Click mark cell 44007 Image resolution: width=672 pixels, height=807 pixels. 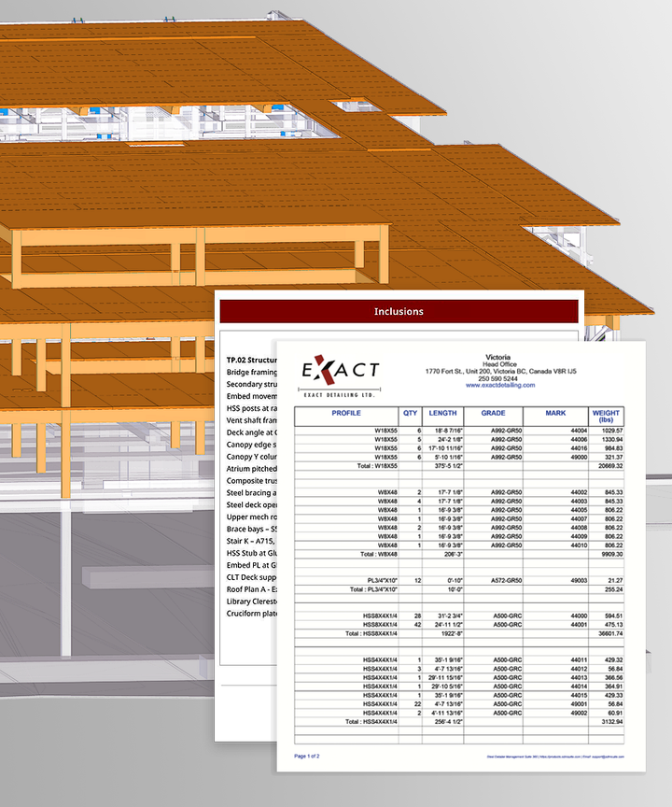click(x=579, y=518)
